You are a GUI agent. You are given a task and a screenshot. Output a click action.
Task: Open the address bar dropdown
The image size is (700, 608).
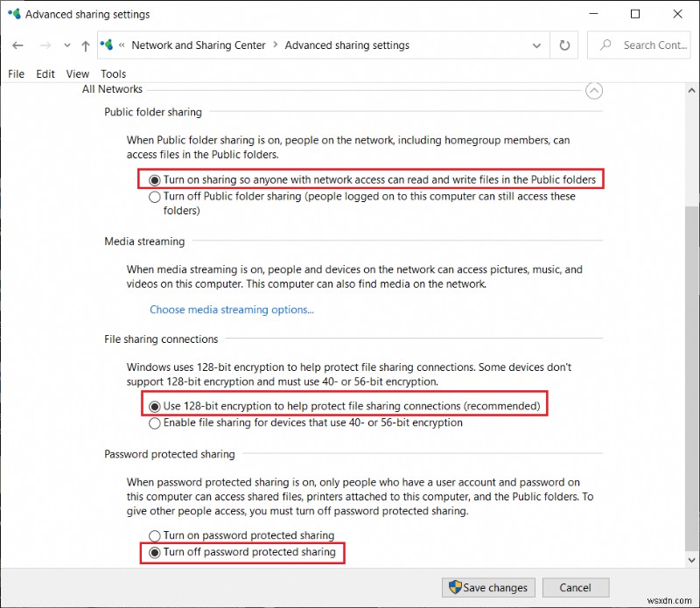[x=536, y=45]
